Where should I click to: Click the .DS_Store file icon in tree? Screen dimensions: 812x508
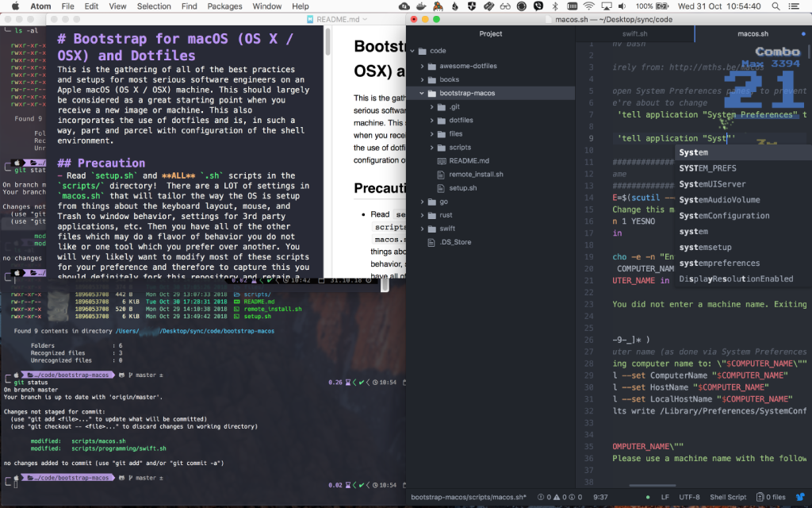(431, 242)
